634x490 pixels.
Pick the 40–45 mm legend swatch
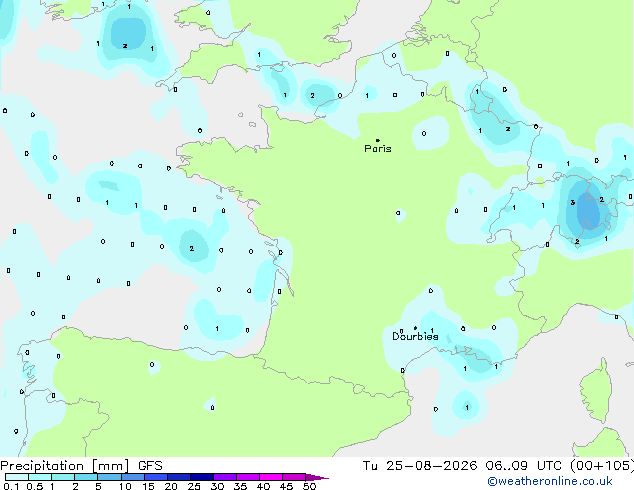click(x=271, y=477)
